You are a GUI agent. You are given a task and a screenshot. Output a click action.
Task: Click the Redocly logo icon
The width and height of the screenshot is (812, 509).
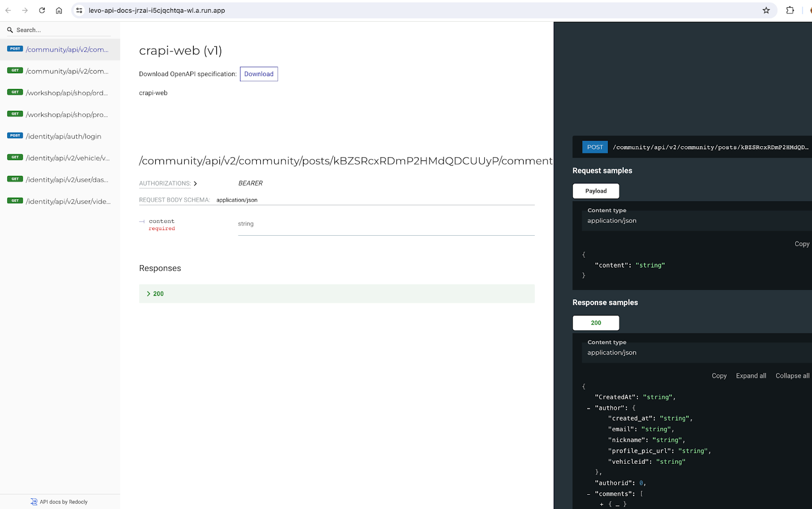click(34, 502)
